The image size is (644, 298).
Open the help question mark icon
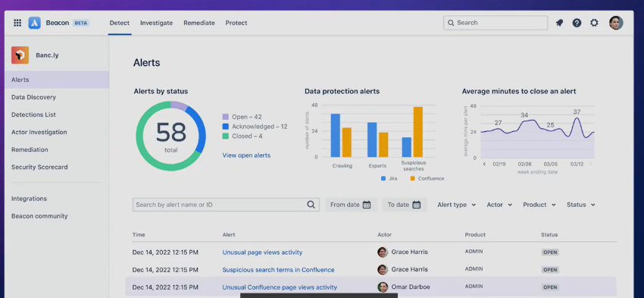click(577, 23)
